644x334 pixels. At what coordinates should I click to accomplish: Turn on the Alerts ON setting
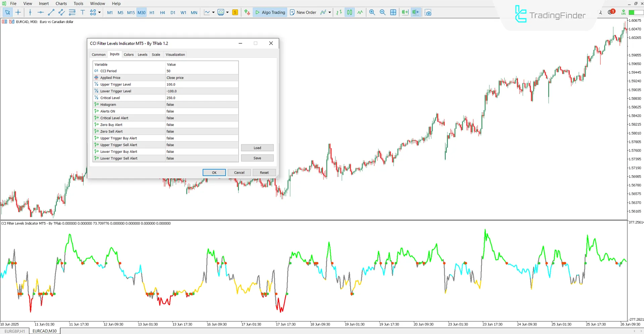[201, 111]
